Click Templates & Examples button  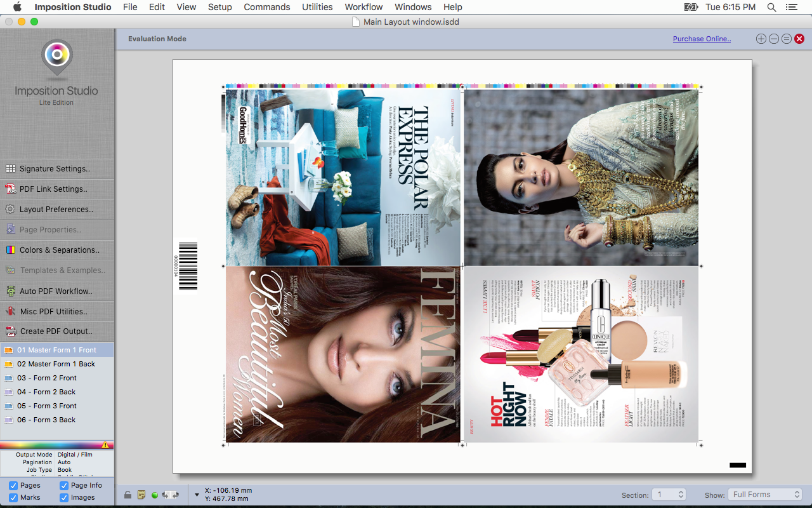57,271
